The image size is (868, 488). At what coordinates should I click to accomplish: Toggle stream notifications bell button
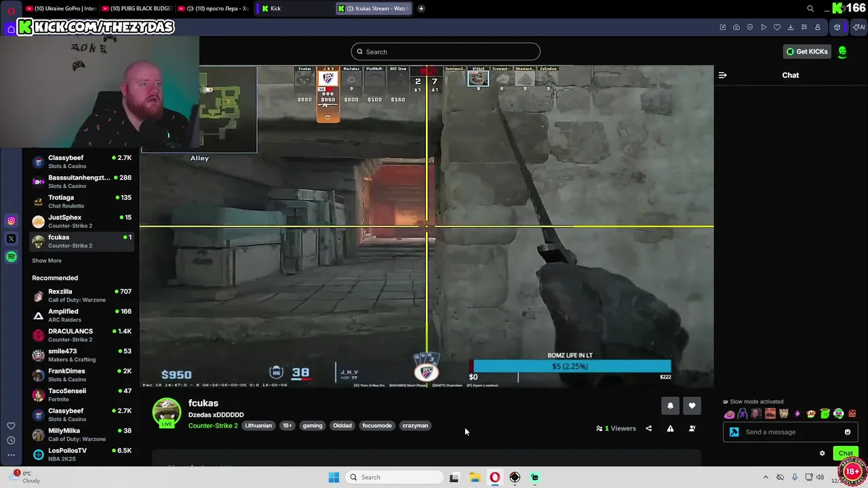pos(670,405)
